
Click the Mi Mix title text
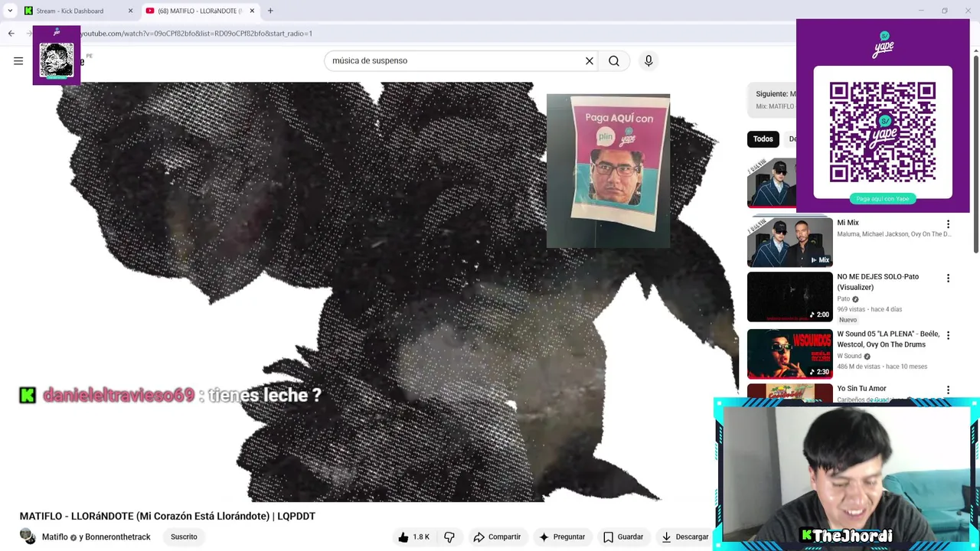click(848, 223)
